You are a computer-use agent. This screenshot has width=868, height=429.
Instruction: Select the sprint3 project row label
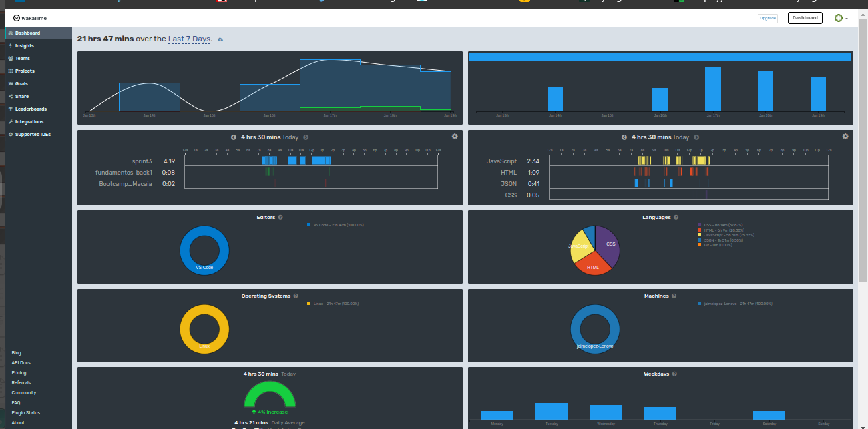[142, 161]
